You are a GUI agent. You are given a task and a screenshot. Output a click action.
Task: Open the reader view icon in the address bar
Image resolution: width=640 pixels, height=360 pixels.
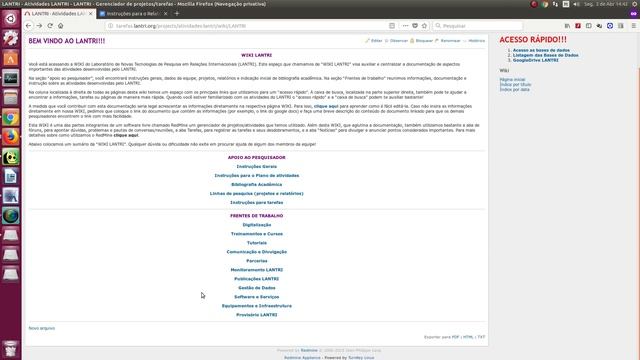point(392,26)
